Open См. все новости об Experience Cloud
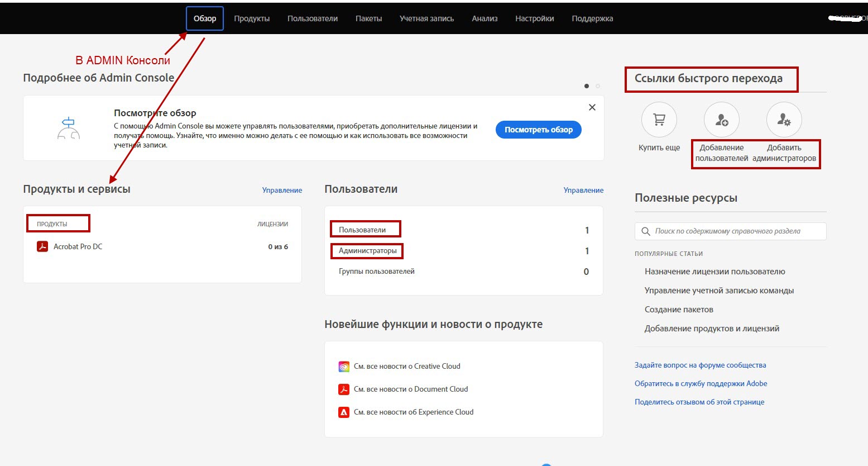 click(x=414, y=412)
